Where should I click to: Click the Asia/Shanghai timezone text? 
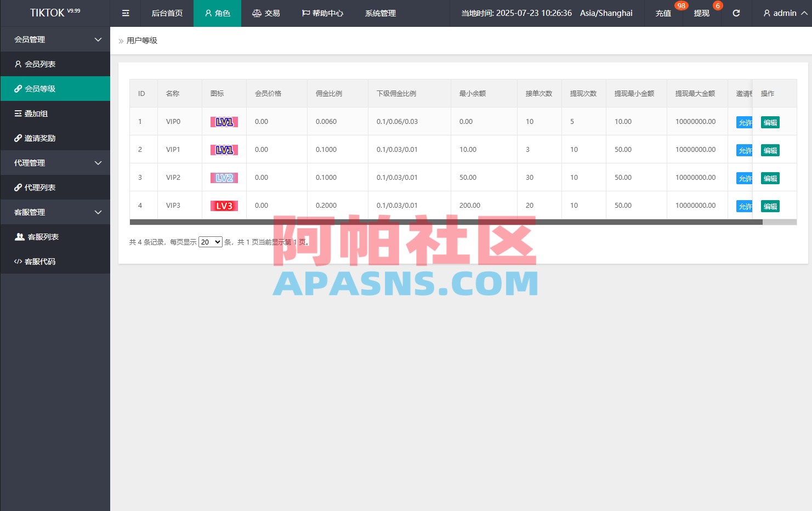pos(606,13)
